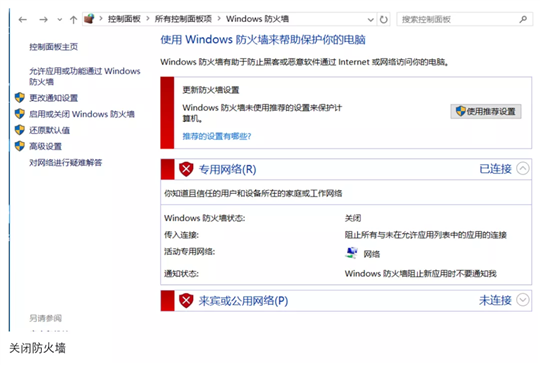Screen dimensions: 540x365
Task: Click 使用 Windows 防火墙来帮助保护你的电脑 title
Action: (x=263, y=40)
